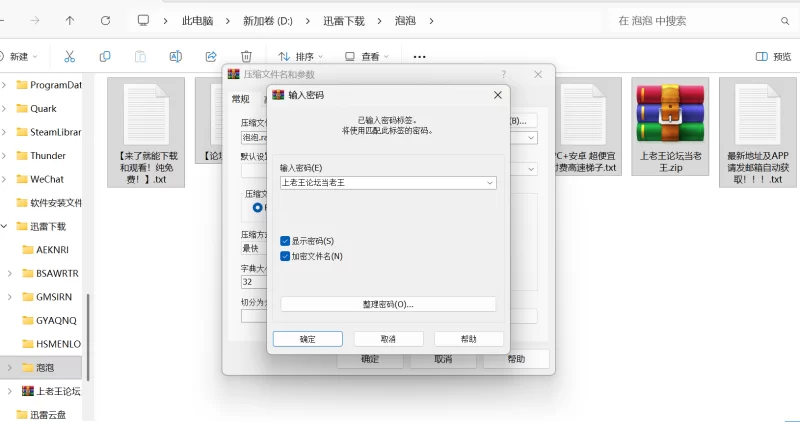
Task: Toggle the 加密文件名(N) checkbox
Action: coord(286,256)
